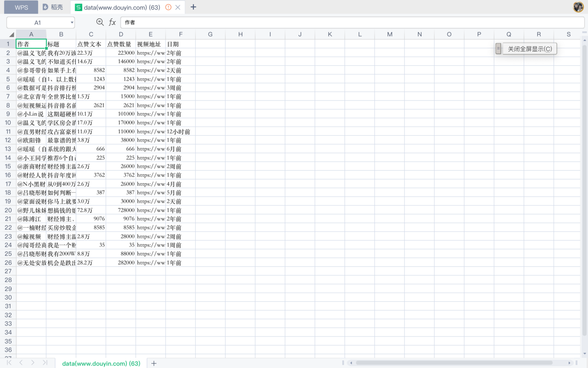Click the horizontal scrollbar right arrow
The height and width of the screenshot is (368, 588).
tap(570, 363)
